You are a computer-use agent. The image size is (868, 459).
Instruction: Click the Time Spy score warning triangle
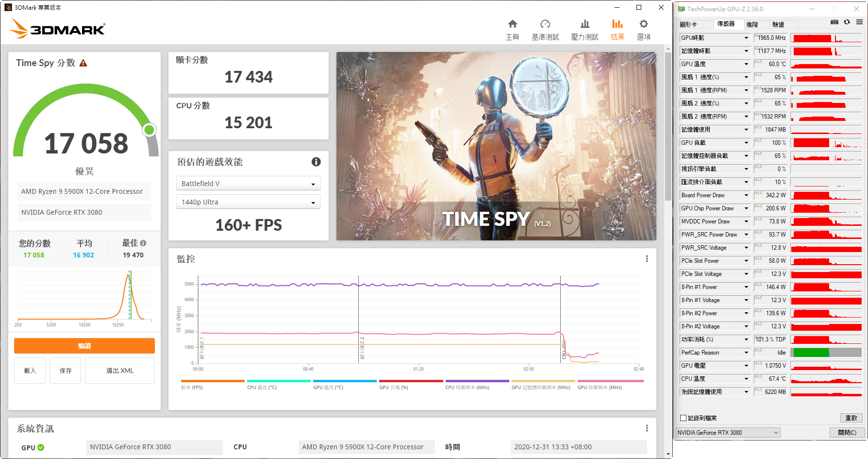(83, 63)
